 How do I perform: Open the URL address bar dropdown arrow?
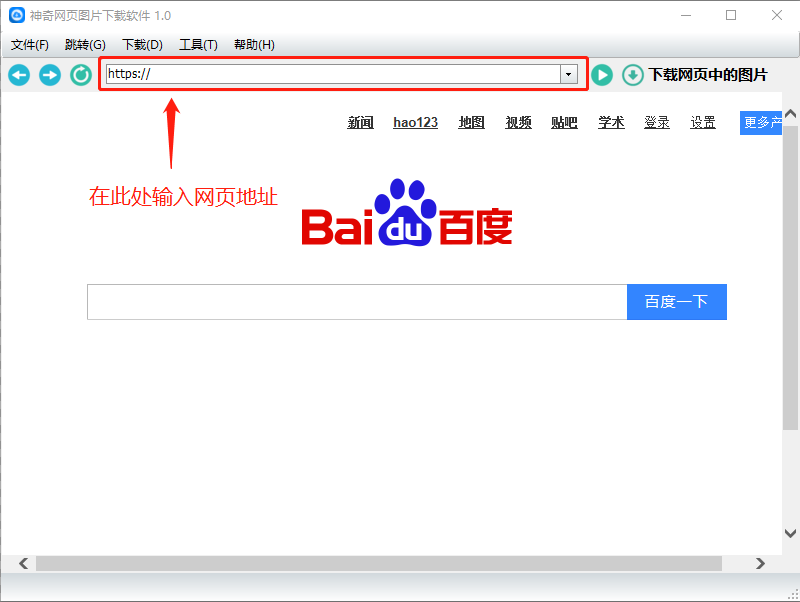[568, 74]
